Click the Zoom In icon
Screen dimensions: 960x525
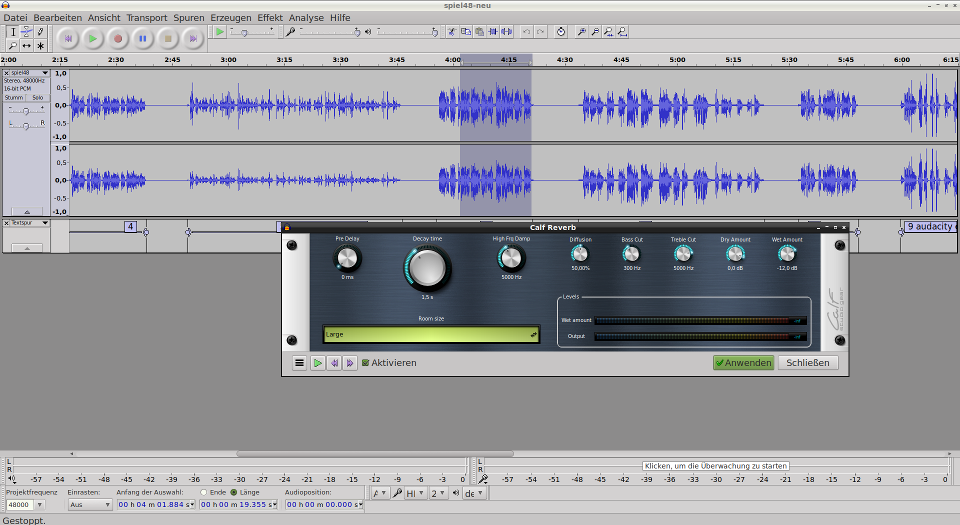(x=582, y=32)
